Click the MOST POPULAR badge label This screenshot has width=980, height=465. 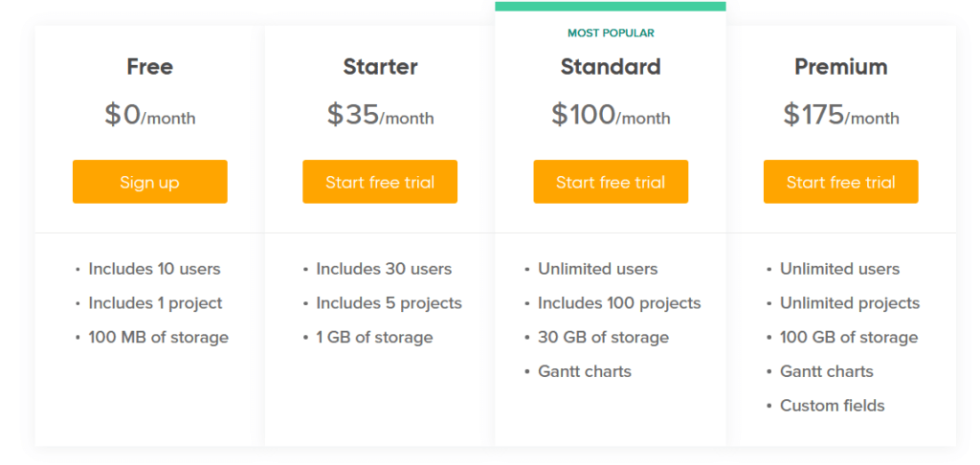click(611, 33)
